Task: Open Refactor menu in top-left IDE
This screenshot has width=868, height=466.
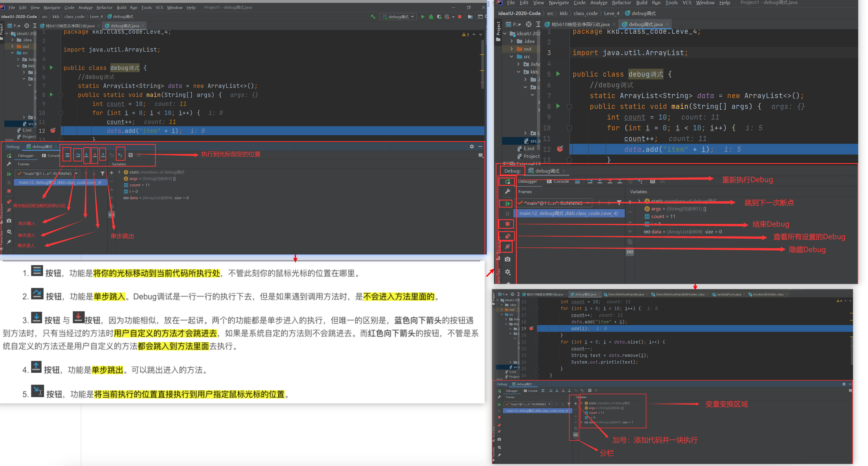Action: [x=104, y=7]
